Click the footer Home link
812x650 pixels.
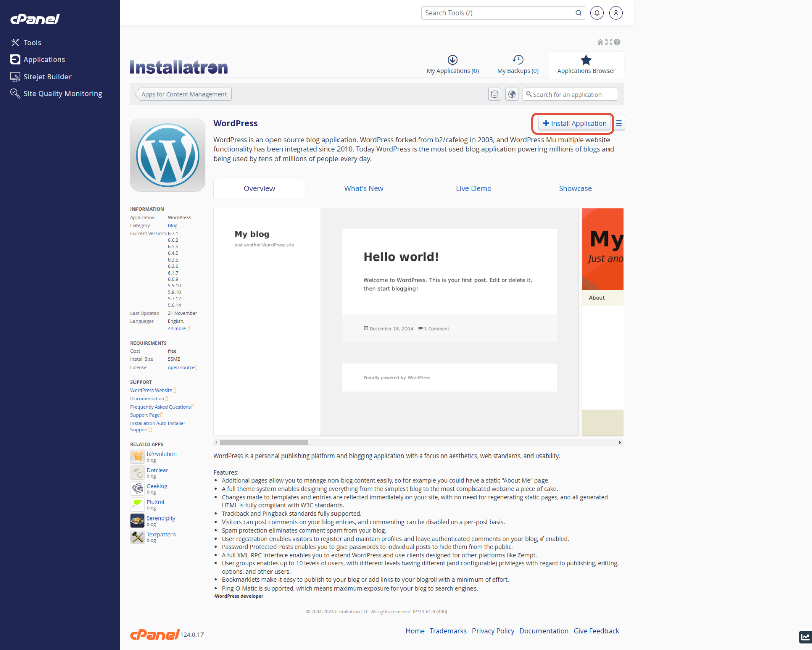click(x=415, y=631)
